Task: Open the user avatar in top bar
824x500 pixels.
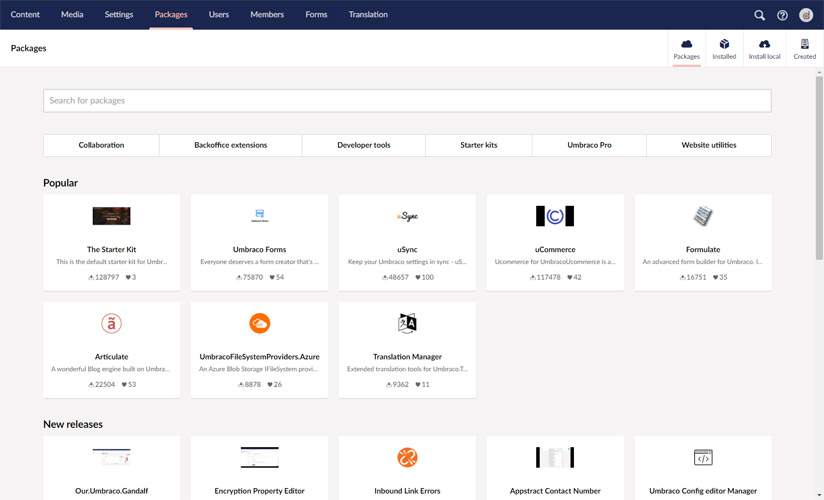Action: coord(806,15)
